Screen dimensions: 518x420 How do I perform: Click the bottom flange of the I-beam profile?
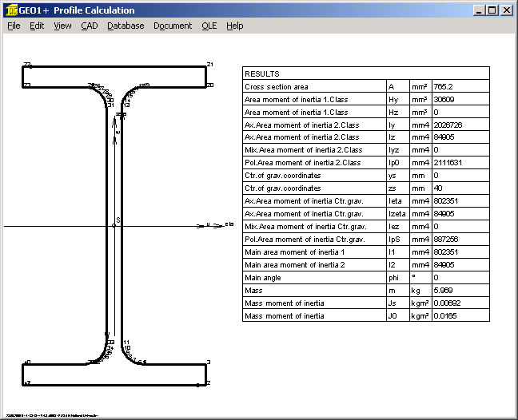click(x=114, y=374)
